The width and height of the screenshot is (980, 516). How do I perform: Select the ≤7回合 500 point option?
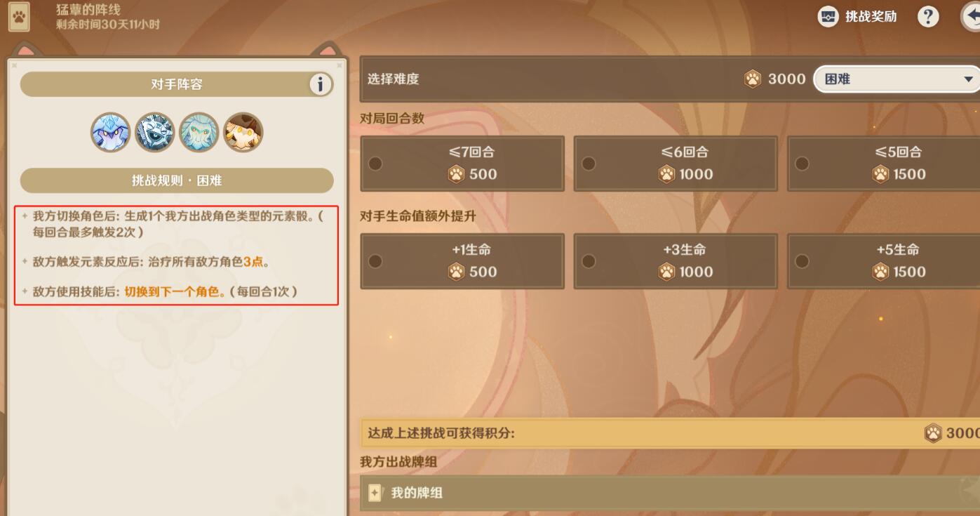(462, 164)
